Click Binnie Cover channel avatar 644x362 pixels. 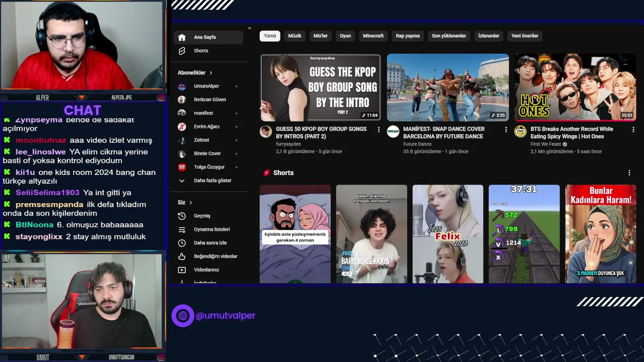(182, 153)
